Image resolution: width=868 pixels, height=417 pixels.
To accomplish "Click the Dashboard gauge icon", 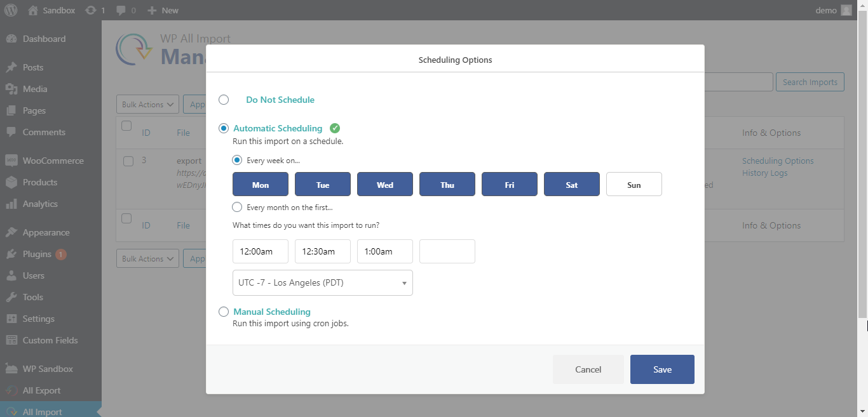I will (x=11, y=39).
